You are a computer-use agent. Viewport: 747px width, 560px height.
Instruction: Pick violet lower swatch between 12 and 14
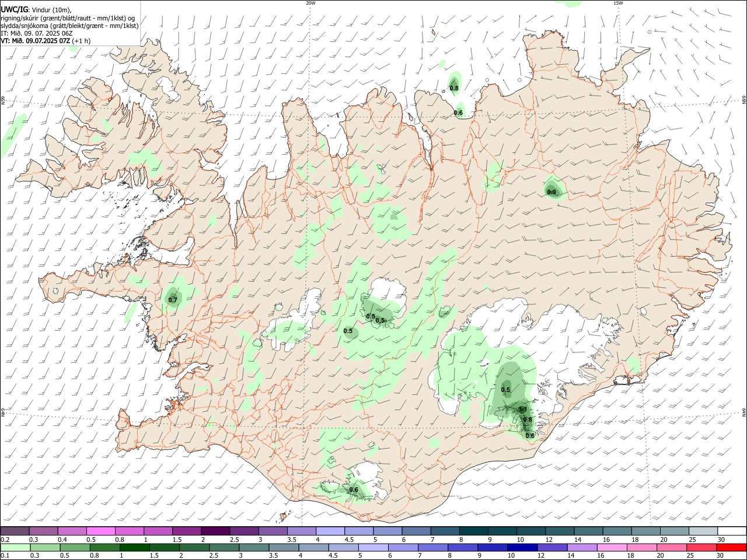coord(551,547)
